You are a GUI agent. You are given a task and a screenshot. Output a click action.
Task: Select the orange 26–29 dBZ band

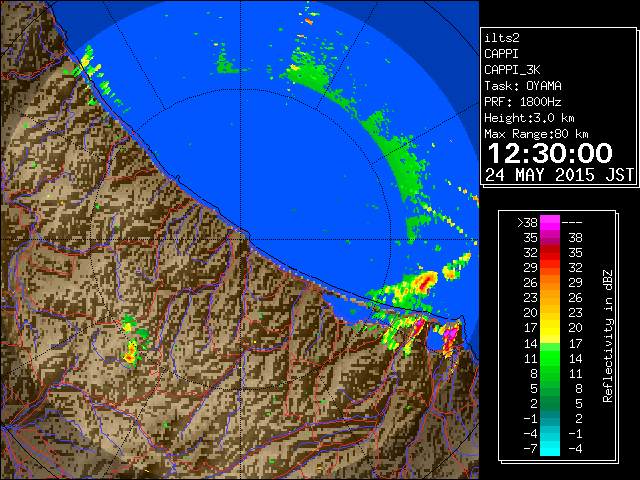[550, 283]
